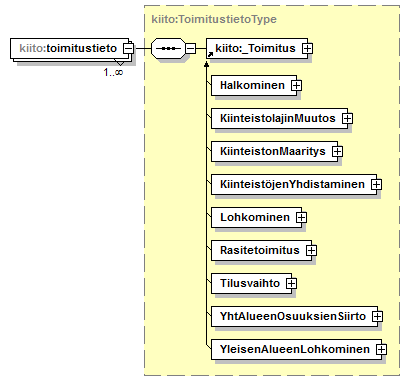410x381 pixels.
Task: Click the kiito:ToimitustietoType header text
Action: click(214, 19)
